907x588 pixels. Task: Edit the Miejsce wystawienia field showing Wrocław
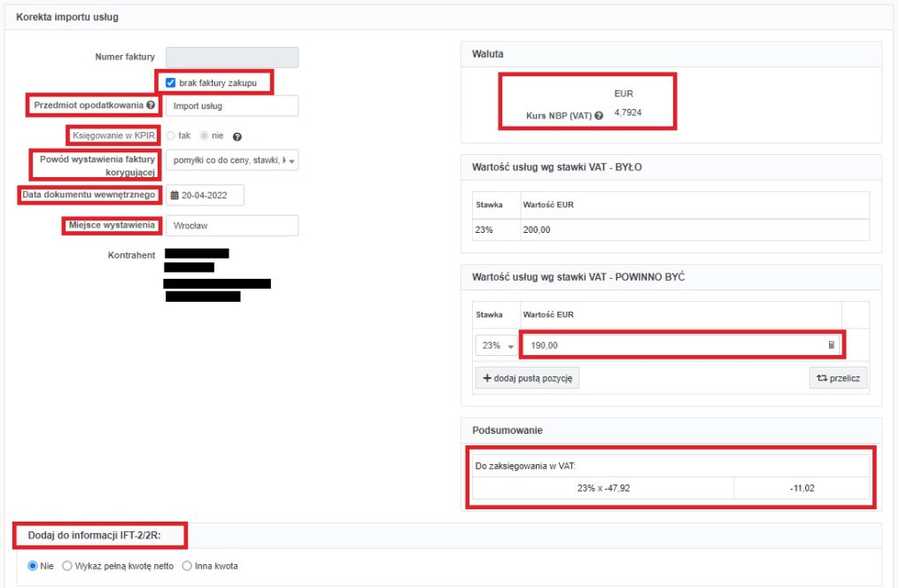(x=232, y=225)
